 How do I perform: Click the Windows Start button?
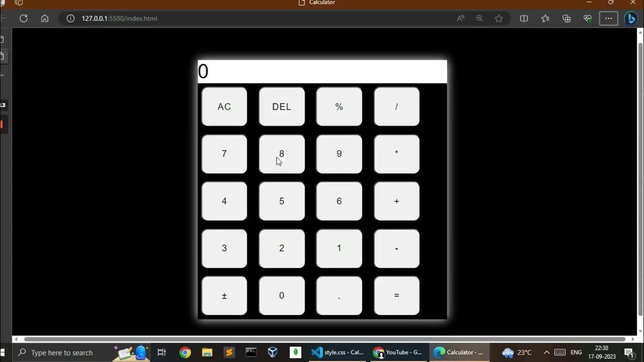(x=3, y=352)
